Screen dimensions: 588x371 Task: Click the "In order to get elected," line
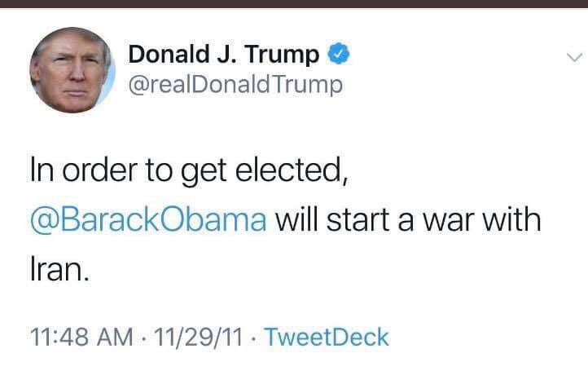[x=182, y=172]
